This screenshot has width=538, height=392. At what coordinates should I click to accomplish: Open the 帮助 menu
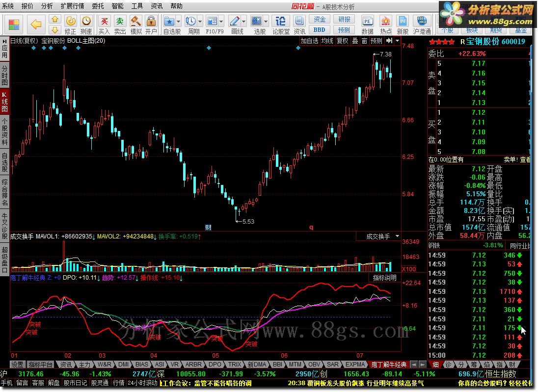[x=176, y=6]
